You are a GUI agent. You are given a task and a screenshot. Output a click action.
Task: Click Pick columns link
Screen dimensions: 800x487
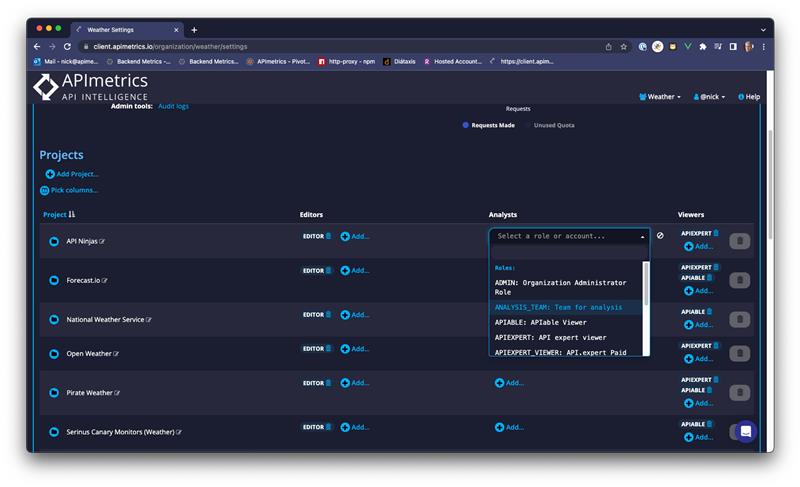click(x=69, y=190)
